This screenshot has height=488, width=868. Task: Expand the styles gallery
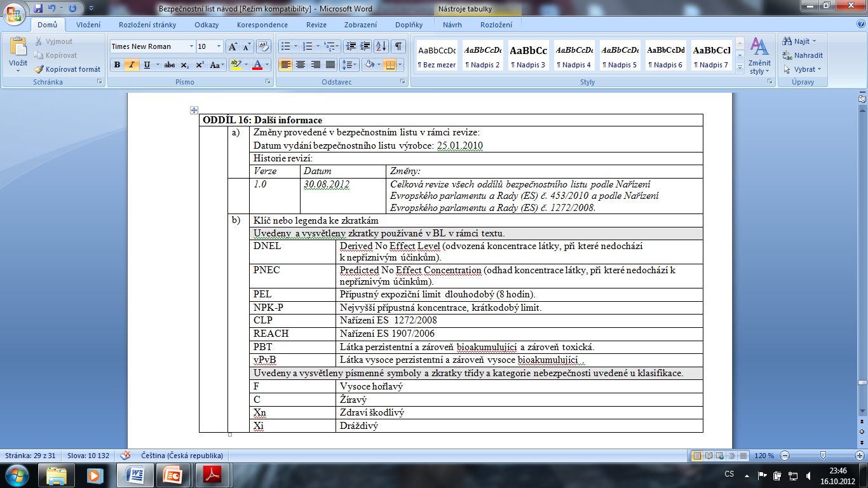[740, 67]
